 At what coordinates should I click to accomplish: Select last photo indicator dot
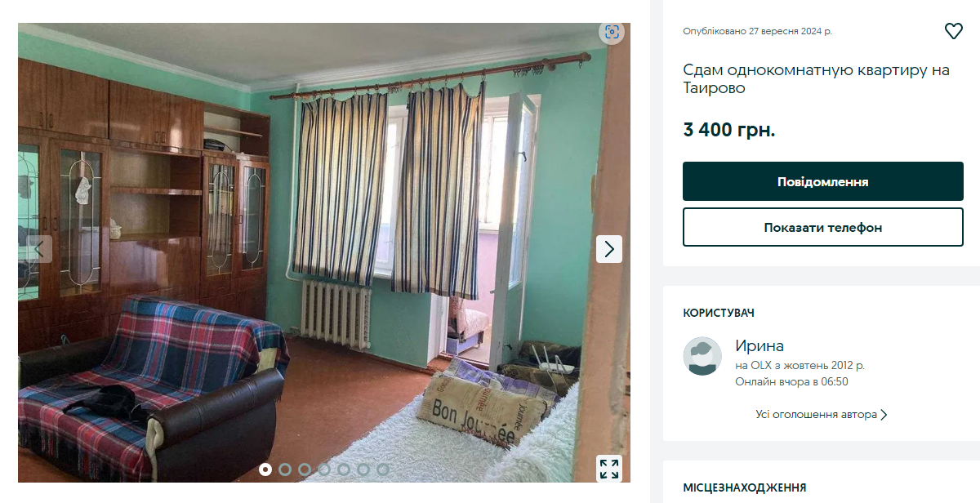383,470
